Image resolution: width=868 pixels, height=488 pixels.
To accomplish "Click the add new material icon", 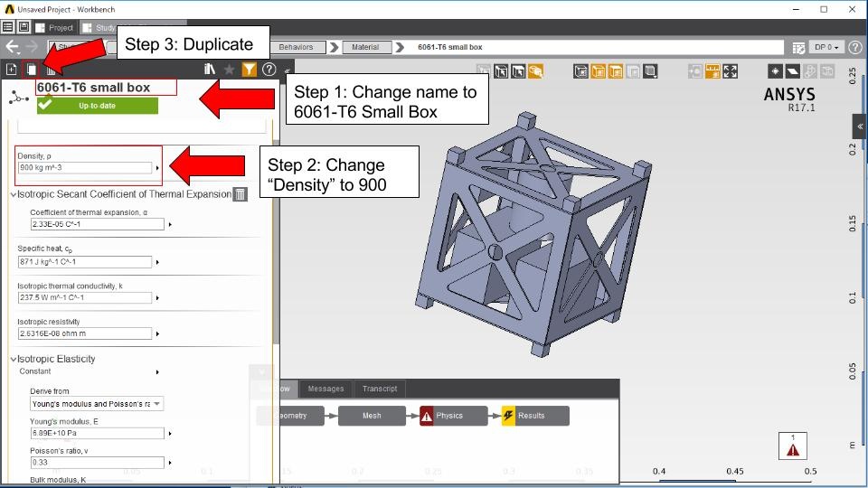I will [11, 70].
